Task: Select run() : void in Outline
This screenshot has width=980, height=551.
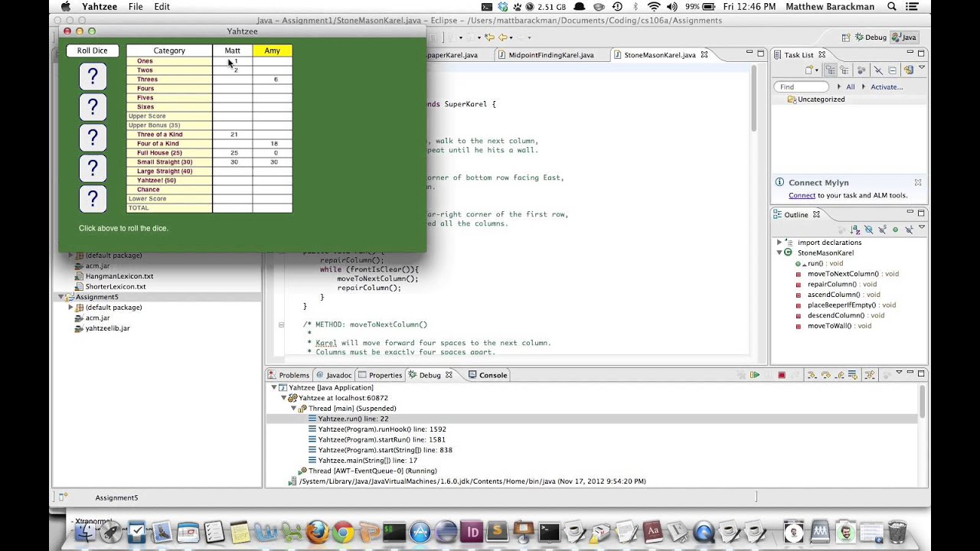Action: pyautogui.click(x=819, y=263)
